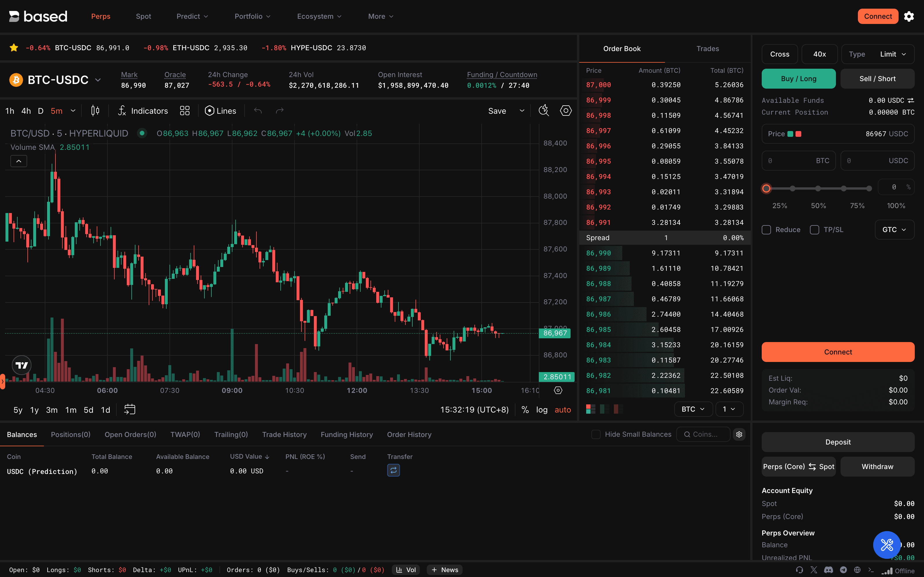The image size is (924, 577).
Task: Enable the Reduce checkbox
Action: (767, 229)
